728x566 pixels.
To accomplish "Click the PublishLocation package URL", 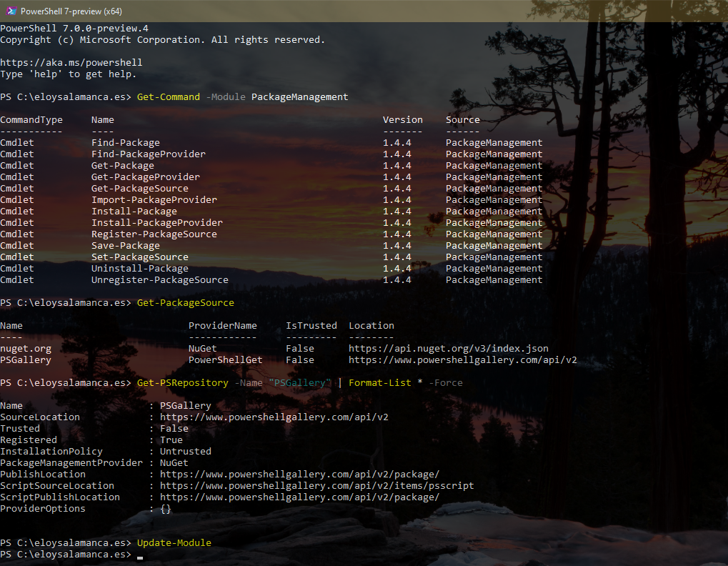I will tap(299, 475).
